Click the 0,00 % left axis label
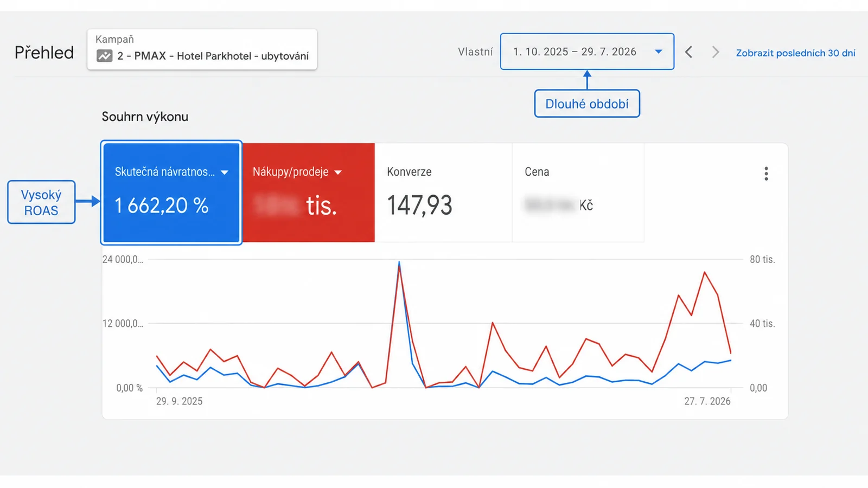The height and width of the screenshot is (488, 868). pyautogui.click(x=130, y=388)
